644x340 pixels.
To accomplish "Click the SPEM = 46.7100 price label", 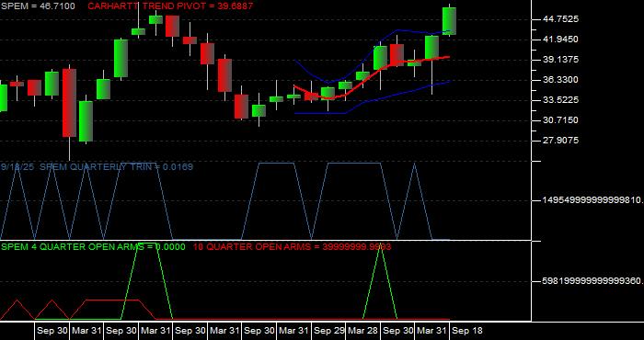I will click(x=38, y=6).
